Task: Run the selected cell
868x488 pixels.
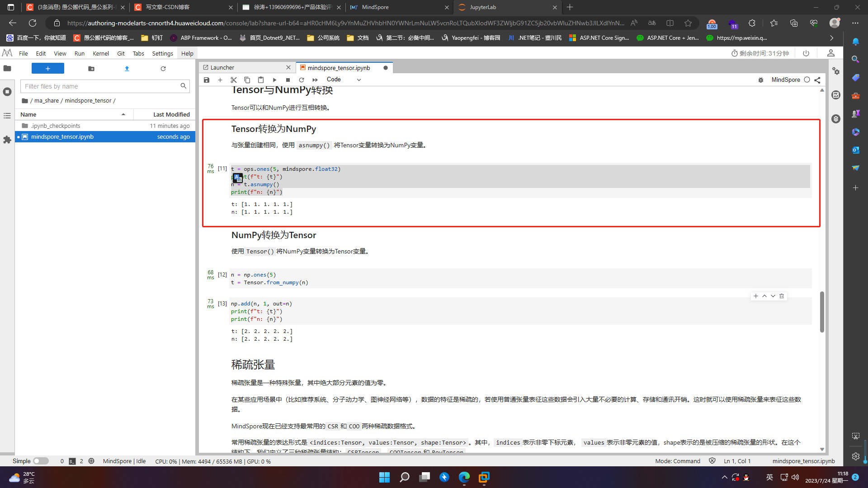Action: click(274, 80)
